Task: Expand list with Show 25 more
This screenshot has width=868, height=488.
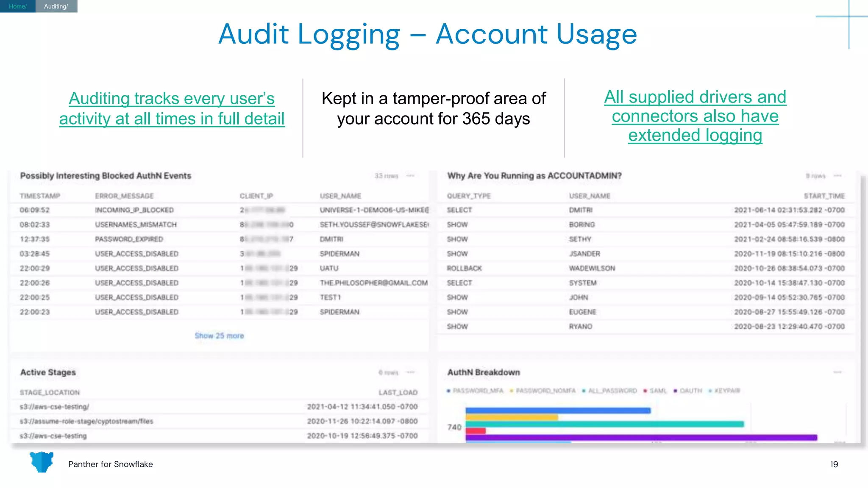Action: tap(219, 335)
